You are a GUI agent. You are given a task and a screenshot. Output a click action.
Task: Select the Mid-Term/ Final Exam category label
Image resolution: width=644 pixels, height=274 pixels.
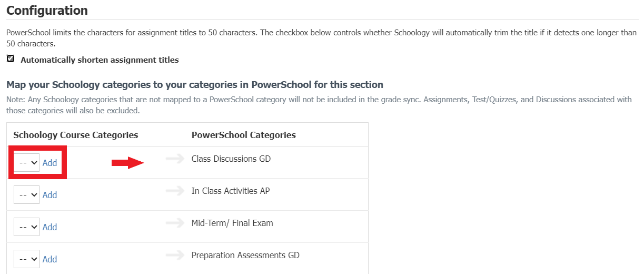(x=232, y=223)
